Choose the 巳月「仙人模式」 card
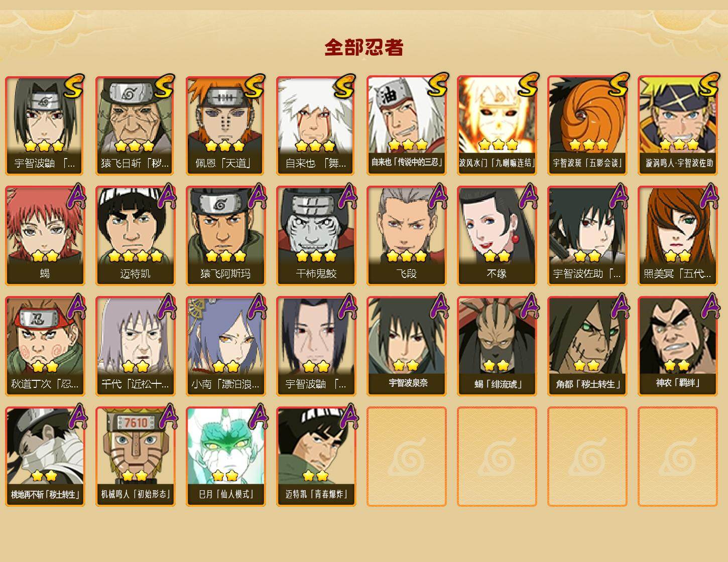 coord(225,457)
